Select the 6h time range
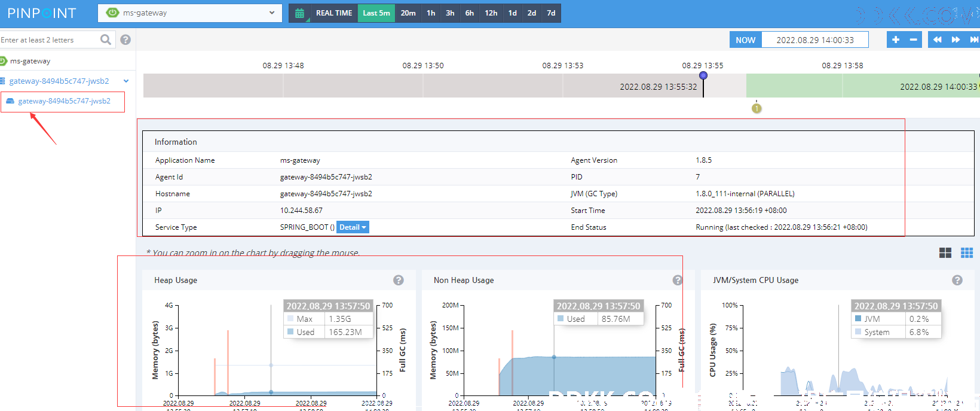 pyautogui.click(x=470, y=13)
